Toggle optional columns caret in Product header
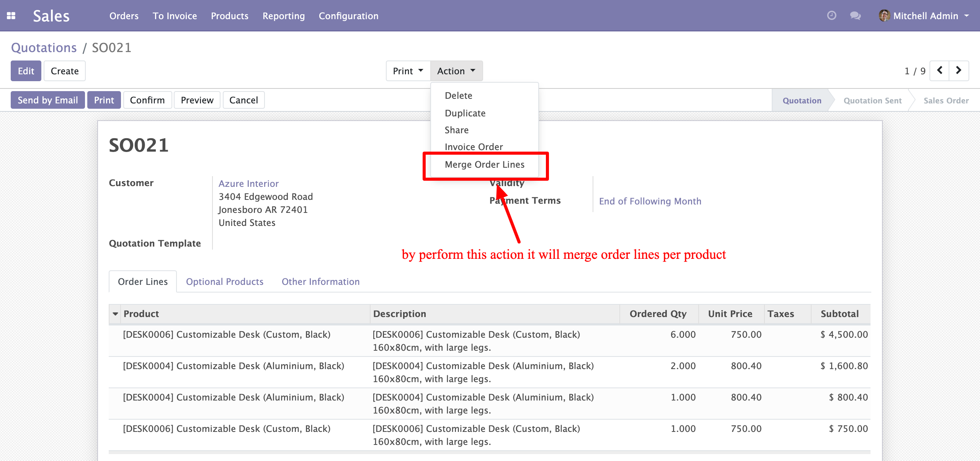Image resolution: width=980 pixels, height=461 pixels. 115,314
